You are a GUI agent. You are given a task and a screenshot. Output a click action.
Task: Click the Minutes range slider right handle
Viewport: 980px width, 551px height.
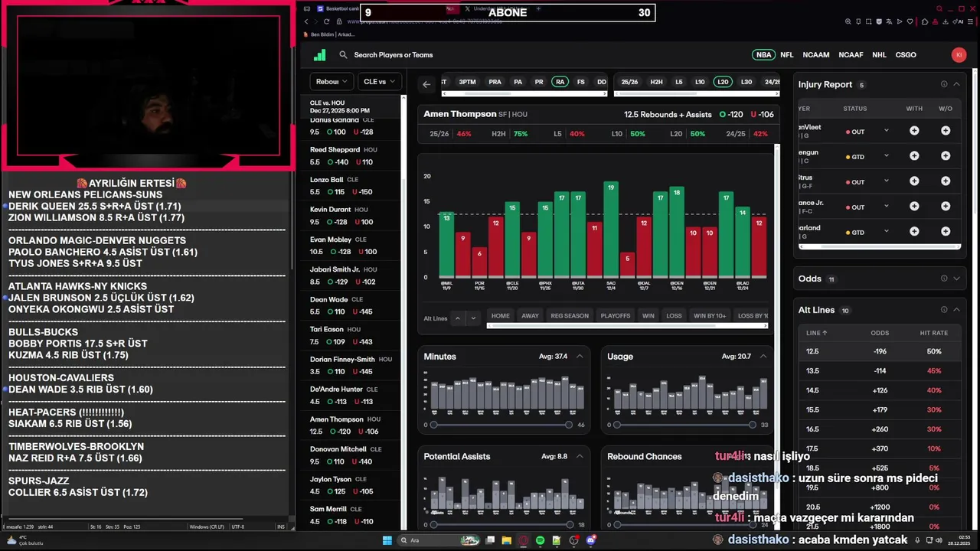(569, 425)
